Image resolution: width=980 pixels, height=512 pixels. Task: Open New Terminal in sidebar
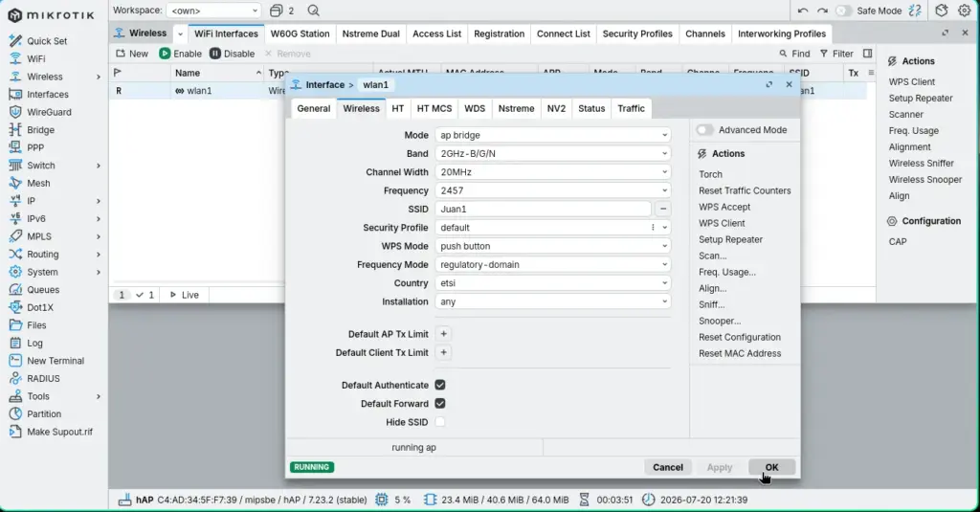[55, 361]
